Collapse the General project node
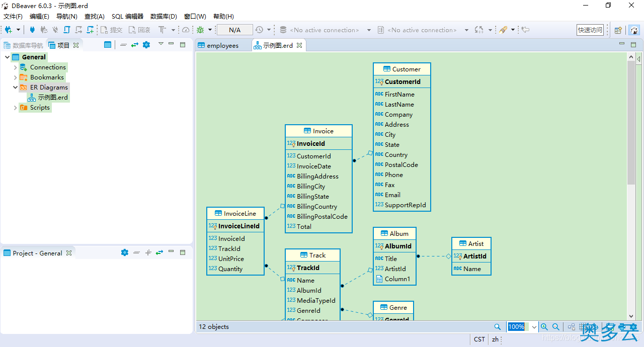644x347 pixels. pyautogui.click(x=7, y=57)
